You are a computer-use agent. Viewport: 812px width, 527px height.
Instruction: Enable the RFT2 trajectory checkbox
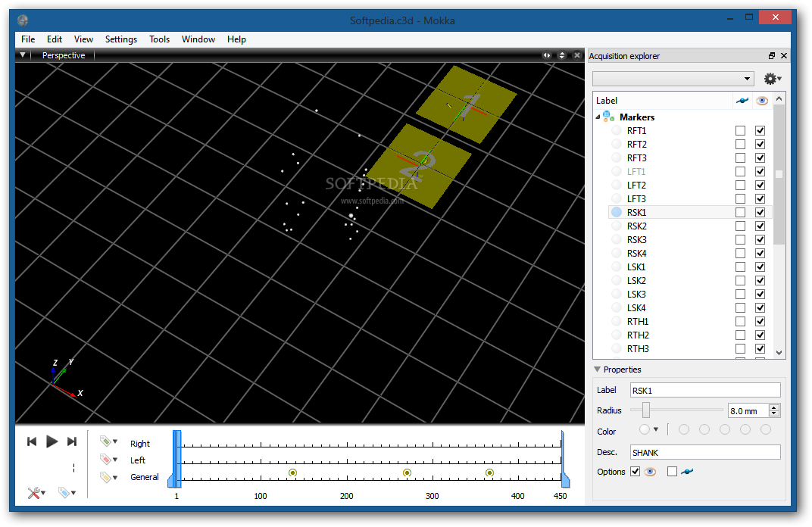(741, 144)
